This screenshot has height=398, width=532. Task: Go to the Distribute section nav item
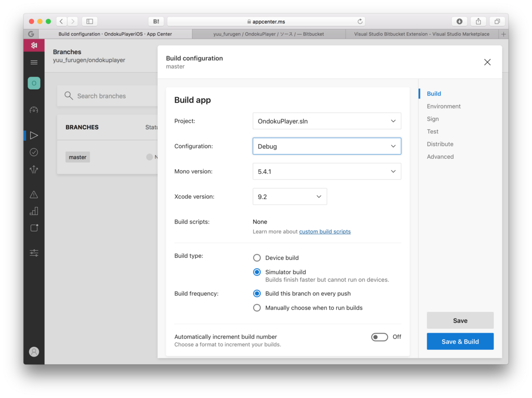(440, 144)
